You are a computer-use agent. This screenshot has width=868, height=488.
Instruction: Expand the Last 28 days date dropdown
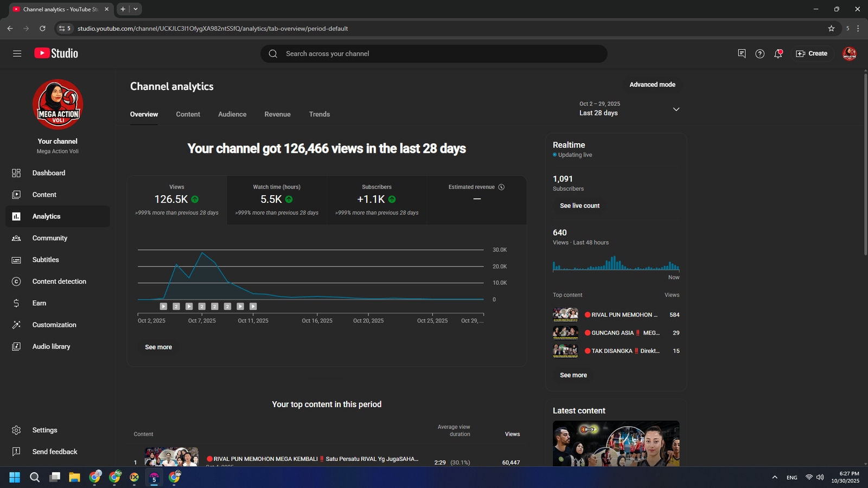pos(676,109)
